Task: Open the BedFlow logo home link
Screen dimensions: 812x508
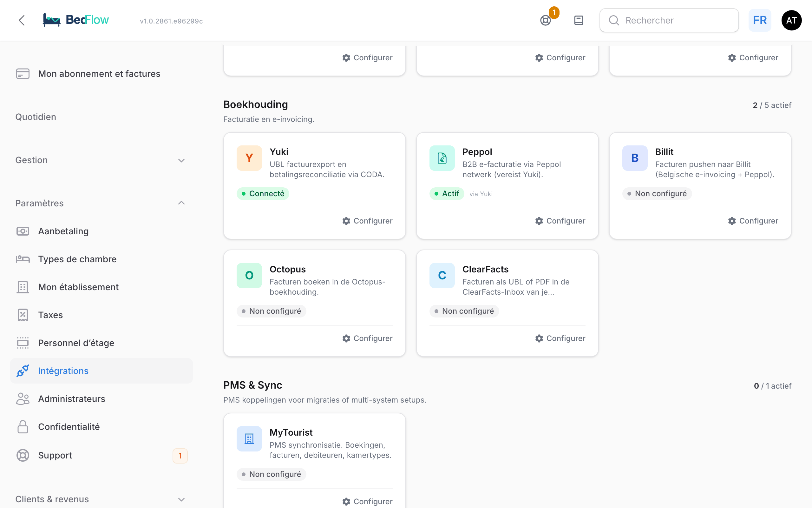Action: [76, 20]
